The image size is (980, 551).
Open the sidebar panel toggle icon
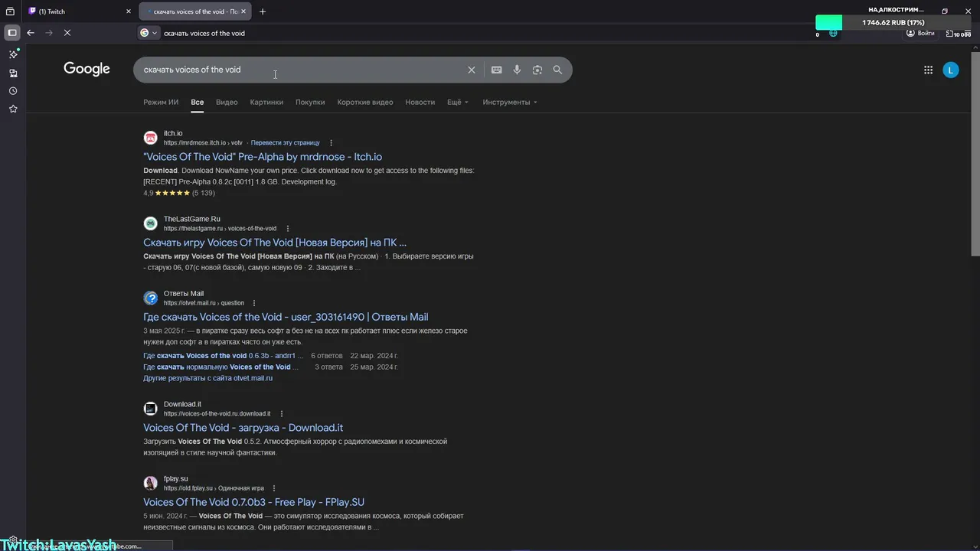click(12, 33)
